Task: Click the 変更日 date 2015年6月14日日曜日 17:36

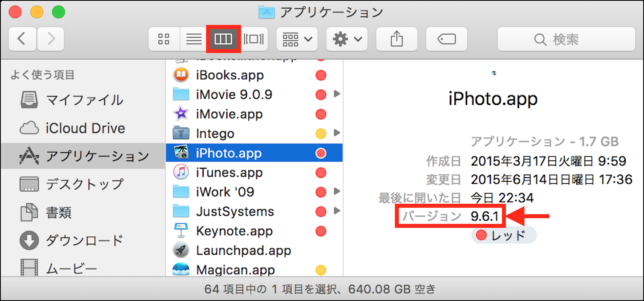Action: 551,179
